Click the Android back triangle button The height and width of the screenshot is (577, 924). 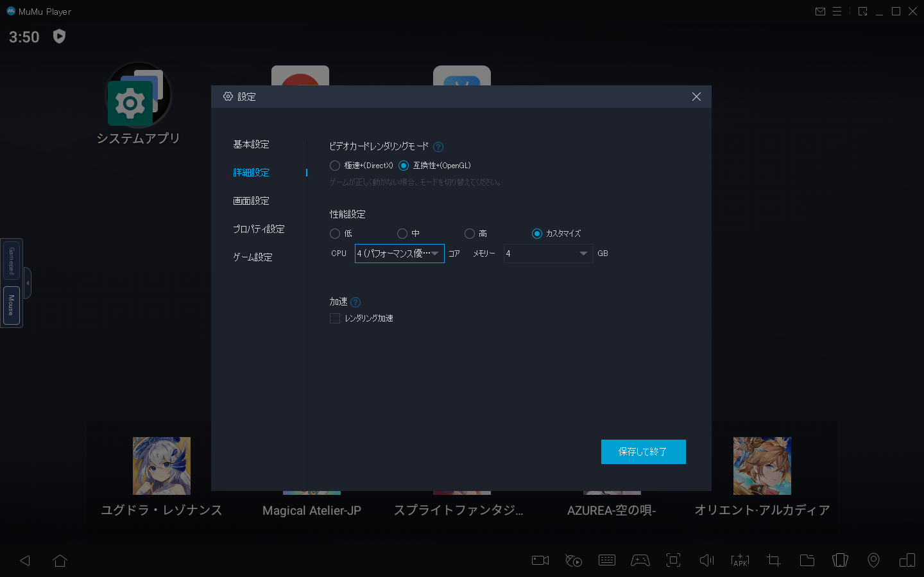click(x=26, y=560)
